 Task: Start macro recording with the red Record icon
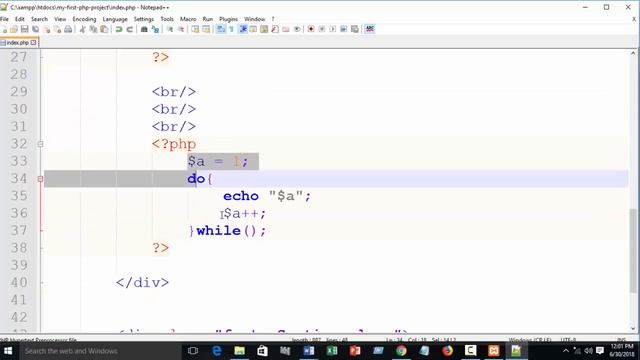tap(311, 29)
